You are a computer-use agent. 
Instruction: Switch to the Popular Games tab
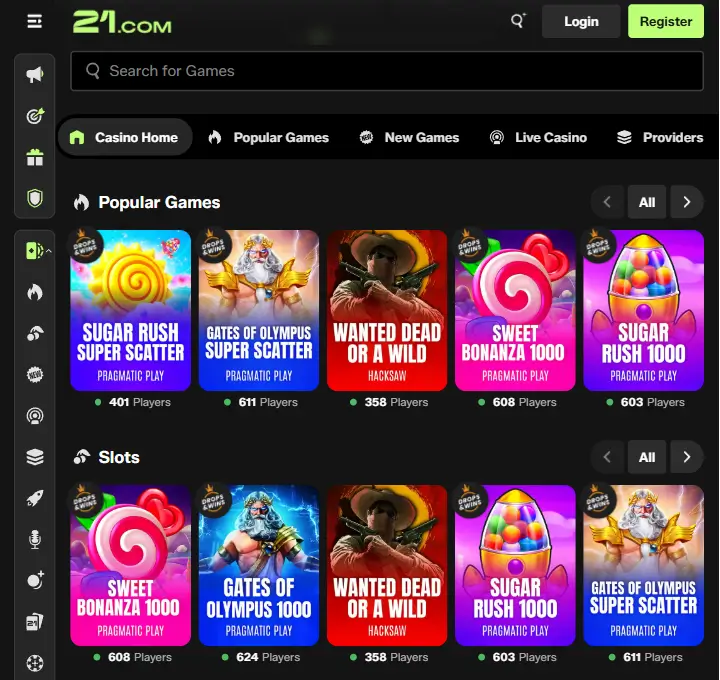coord(269,137)
